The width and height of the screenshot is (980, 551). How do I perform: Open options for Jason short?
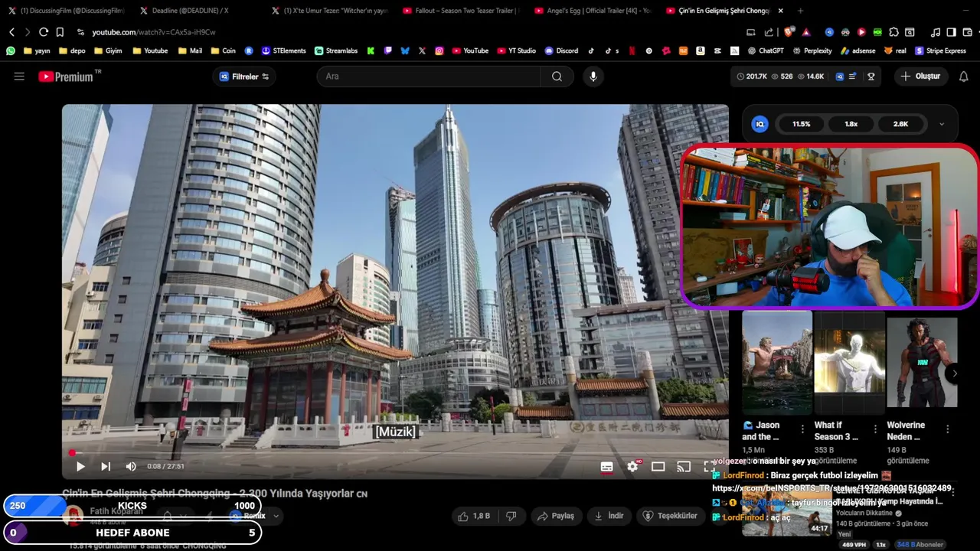click(802, 429)
